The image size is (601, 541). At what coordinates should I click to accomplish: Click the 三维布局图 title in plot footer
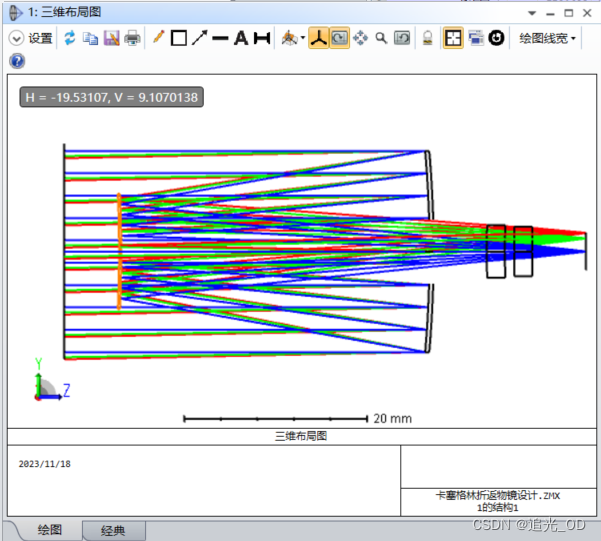(x=301, y=436)
